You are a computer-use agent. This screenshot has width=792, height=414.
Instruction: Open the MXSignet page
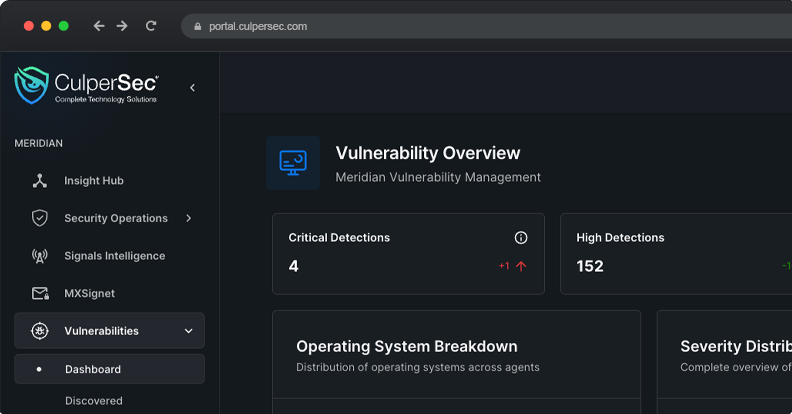90,294
